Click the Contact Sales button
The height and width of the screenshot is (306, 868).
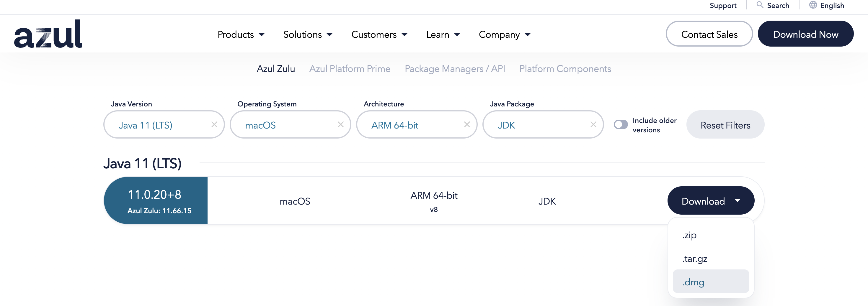coord(709,34)
